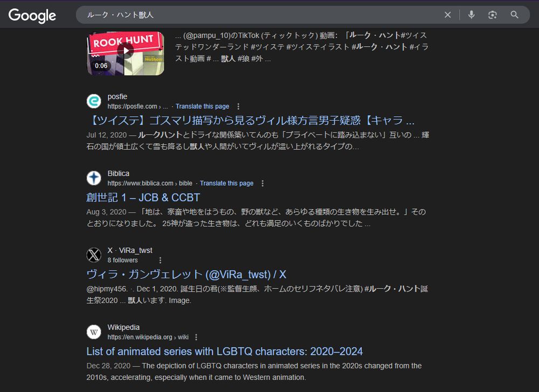Open the LGBTQ animated series Wikipedia article
The height and width of the screenshot is (392, 539).
tap(224, 351)
